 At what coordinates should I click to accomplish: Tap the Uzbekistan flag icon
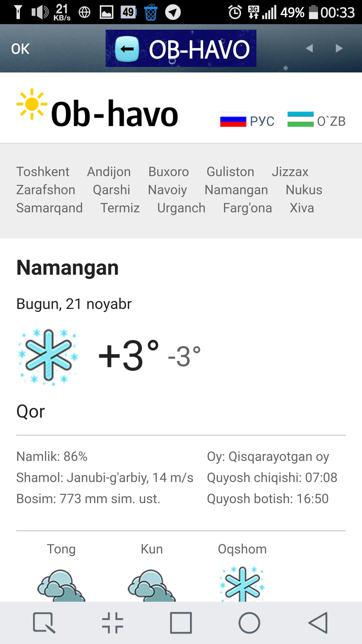(300, 119)
